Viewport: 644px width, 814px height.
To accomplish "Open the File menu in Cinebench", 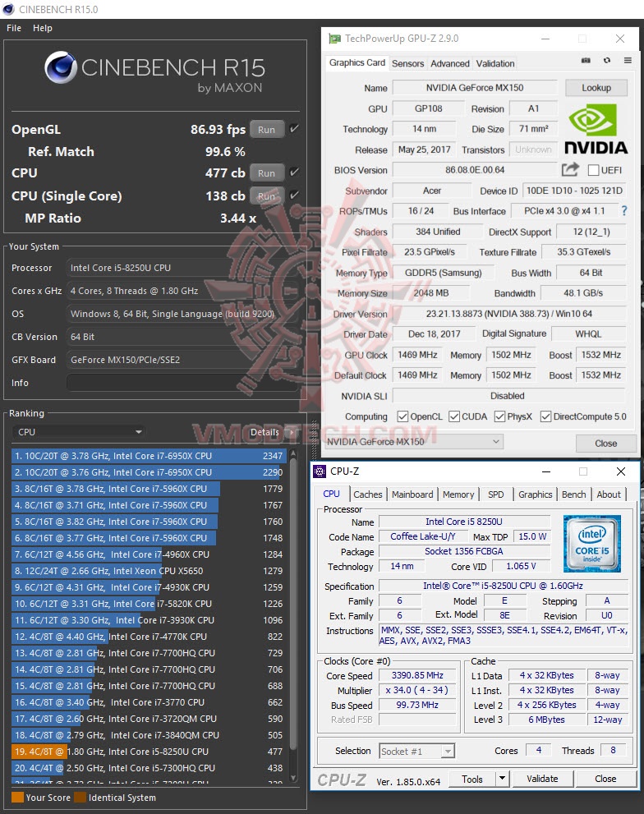I will coord(14,28).
